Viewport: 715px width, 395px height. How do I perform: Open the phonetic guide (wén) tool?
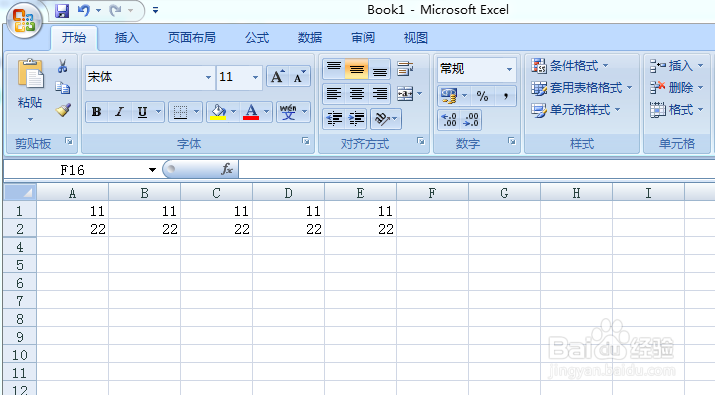288,112
